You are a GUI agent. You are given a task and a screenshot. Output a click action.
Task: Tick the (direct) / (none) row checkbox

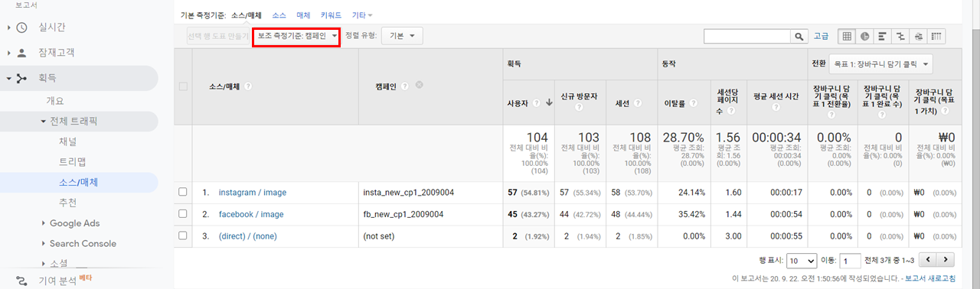tap(183, 236)
